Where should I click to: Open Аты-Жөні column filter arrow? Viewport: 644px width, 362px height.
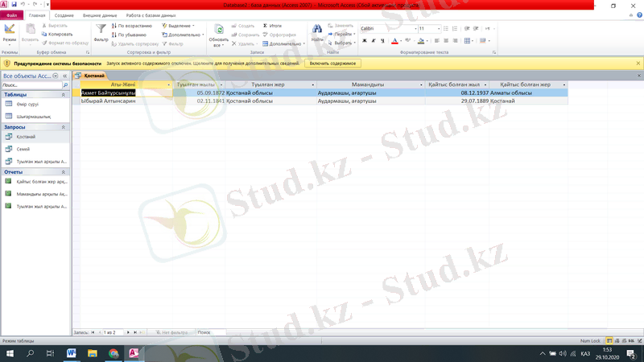[x=168, y=85]
